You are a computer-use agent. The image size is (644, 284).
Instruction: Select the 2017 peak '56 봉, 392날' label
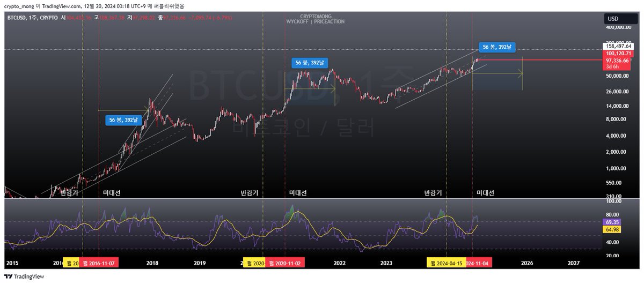point(123,121)
